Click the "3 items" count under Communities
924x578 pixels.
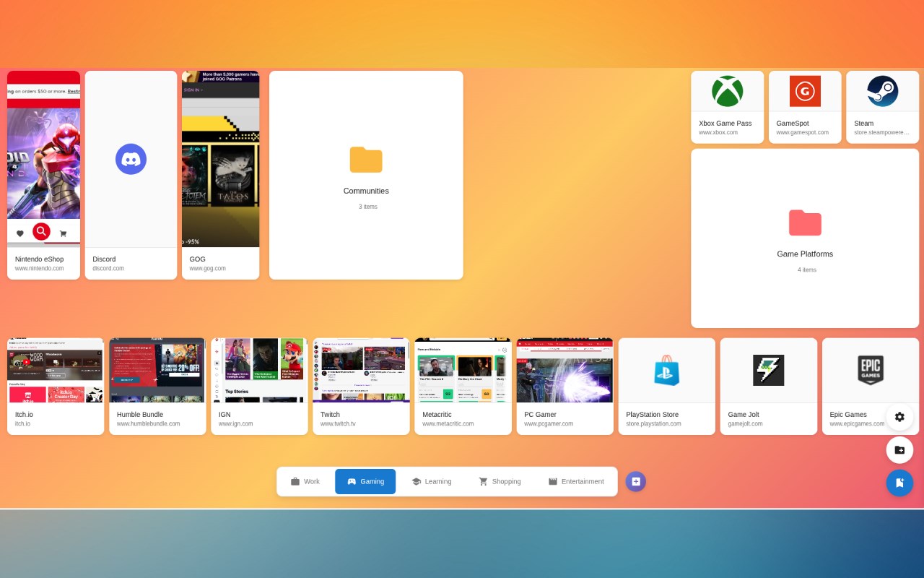click(x=367, y=207)
